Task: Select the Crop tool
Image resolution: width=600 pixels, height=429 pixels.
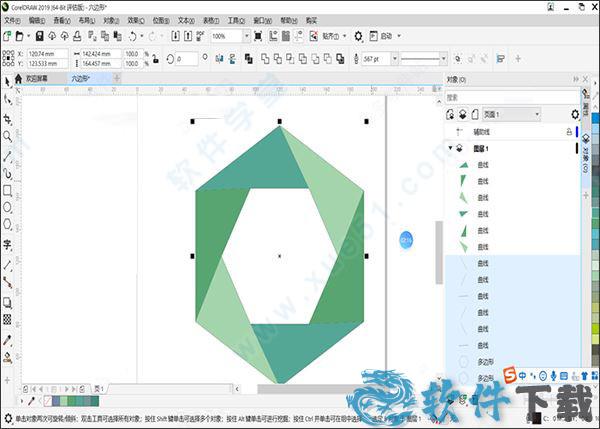Action: pos(7,118)
